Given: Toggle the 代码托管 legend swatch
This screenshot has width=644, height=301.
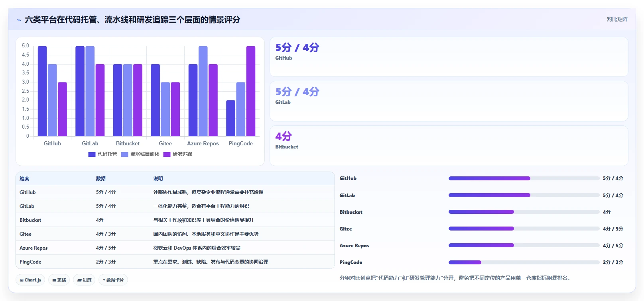Looking at the screenshot, I should [x=92, y=154].
